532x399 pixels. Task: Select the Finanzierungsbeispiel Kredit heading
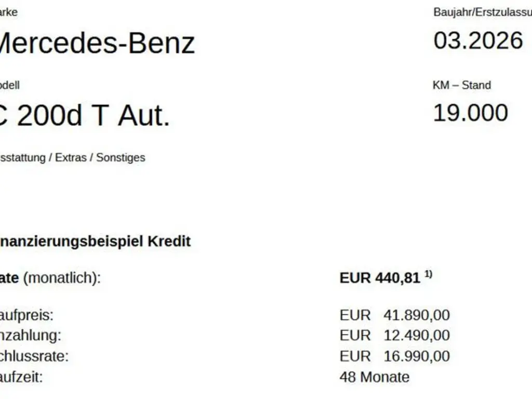[95, 242]
